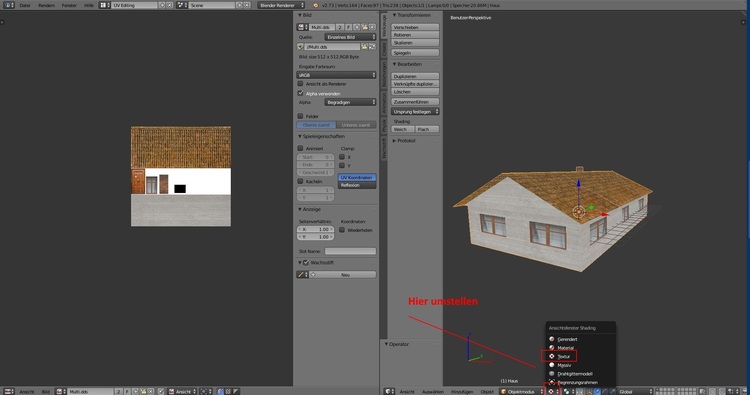Click the Seitenverhältnis Y value slider
Viewport: 750px width, 395px height.
tap(315, 237)
